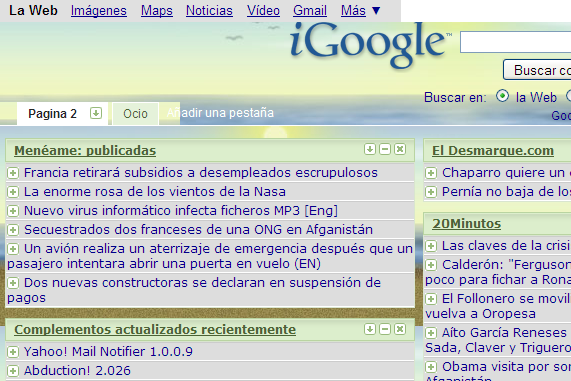Open the Las claves de la crisis headline
Viewport: 571px width, 381px height.
pyautogui.click(x=507, y=246)
